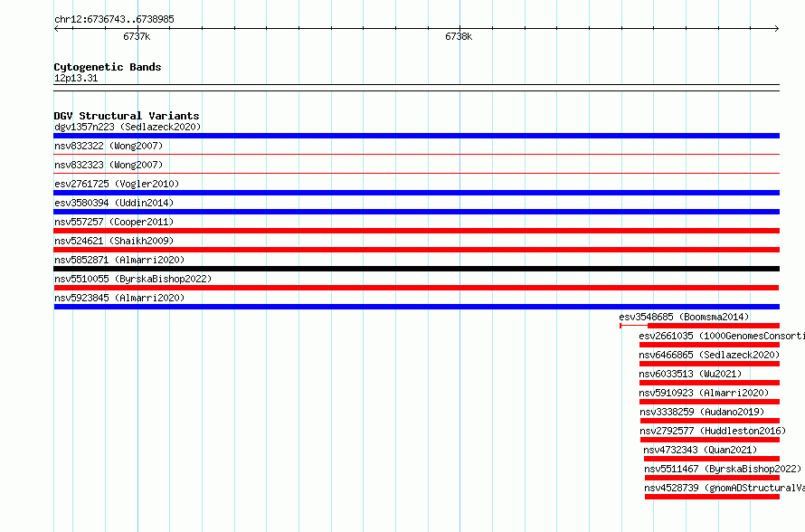Select nsv557257 (Cooper2011) variant label
This screenshot has width=805, height=532.
tap(114, 222)
